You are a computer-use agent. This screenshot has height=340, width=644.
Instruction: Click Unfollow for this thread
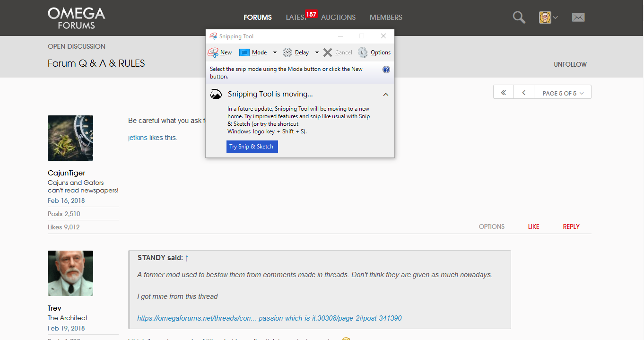570,64
